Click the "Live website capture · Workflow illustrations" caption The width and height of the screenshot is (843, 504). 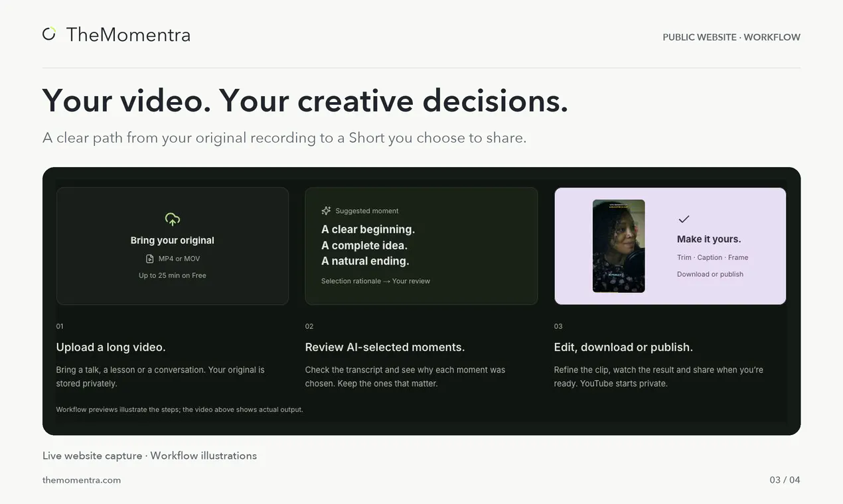149,456
